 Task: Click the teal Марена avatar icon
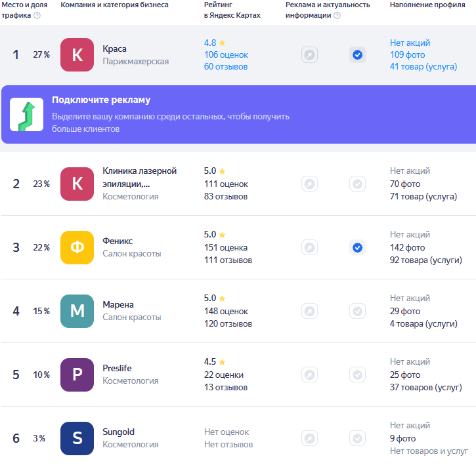77,311
